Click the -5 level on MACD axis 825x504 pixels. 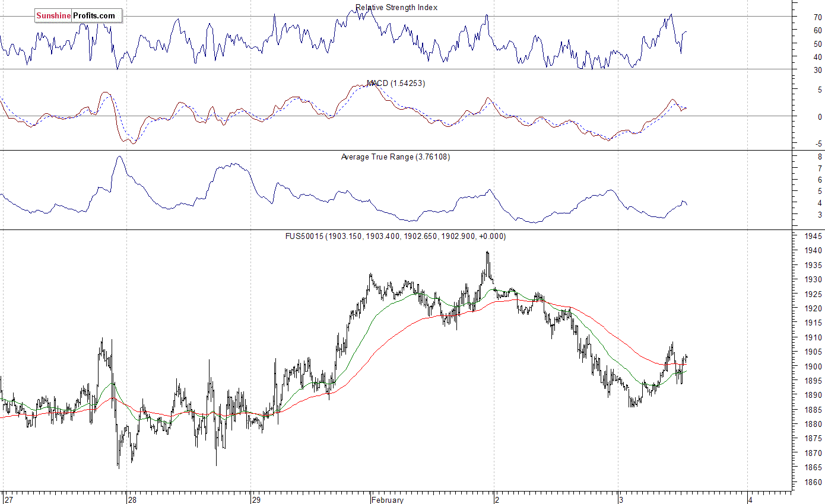pyautogui.click(x=818, y=143)
